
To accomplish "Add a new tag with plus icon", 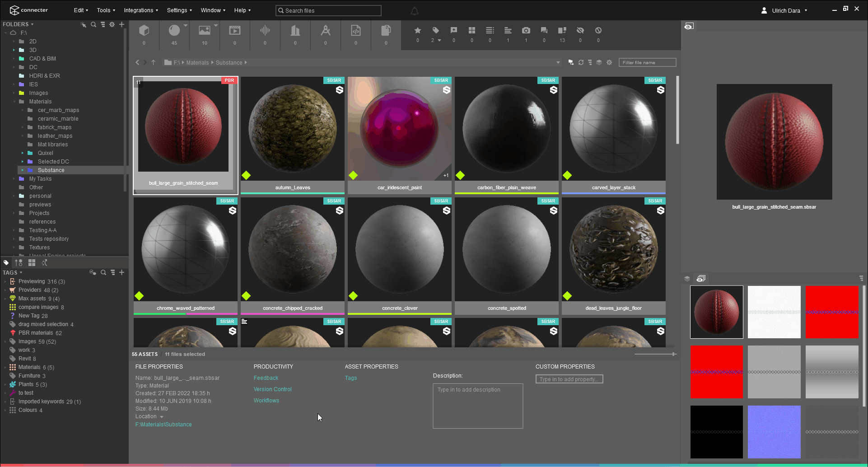I will click(x=121, y=273).
